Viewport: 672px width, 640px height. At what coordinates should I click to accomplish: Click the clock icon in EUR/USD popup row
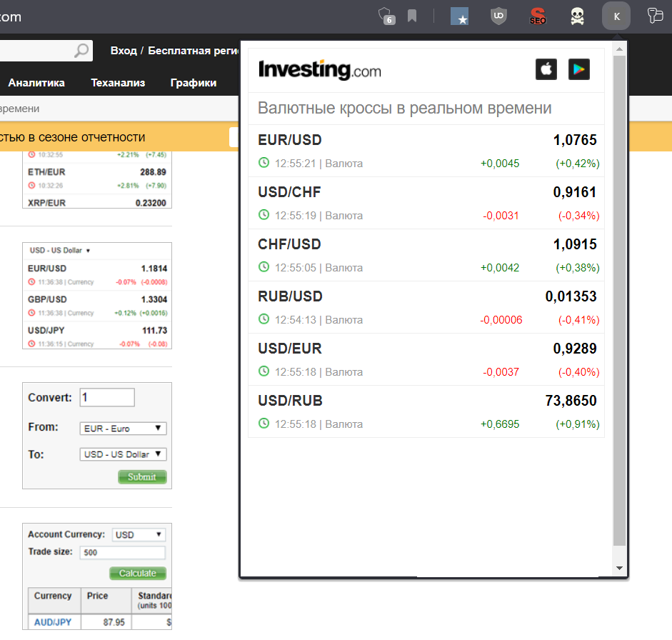click(x=264, y=162)
